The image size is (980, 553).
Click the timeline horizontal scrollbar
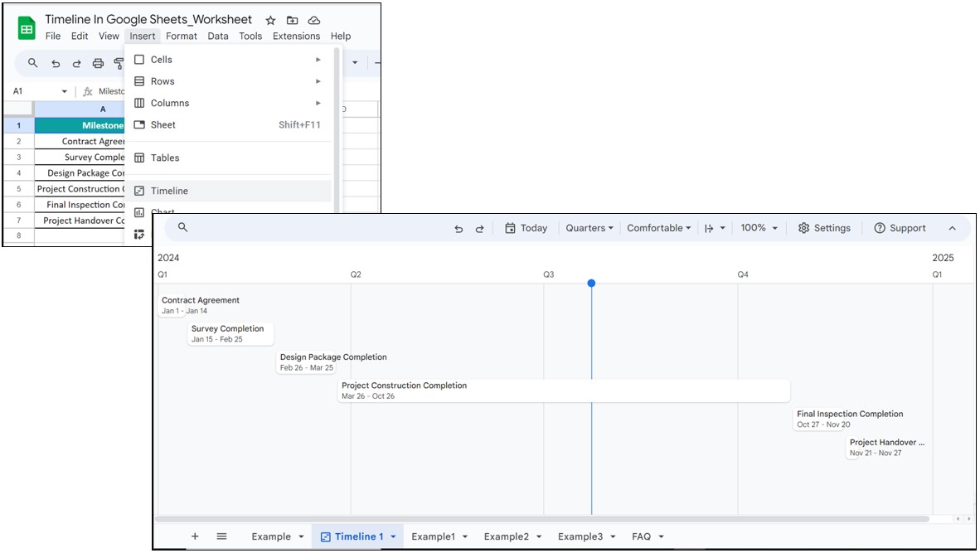pyautogui.click(x=542, y=519)
